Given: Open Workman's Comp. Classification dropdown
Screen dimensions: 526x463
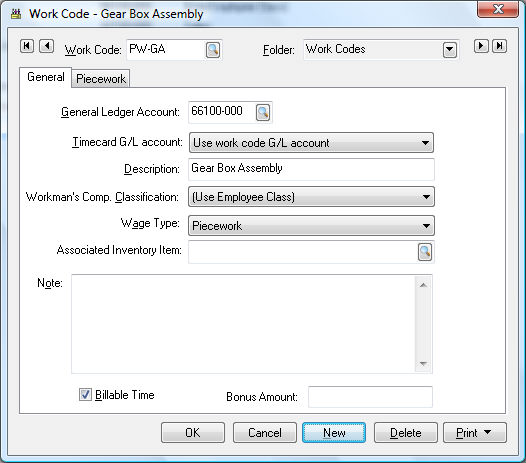Looking at the screenshot, I should click(x=311, y=197).
